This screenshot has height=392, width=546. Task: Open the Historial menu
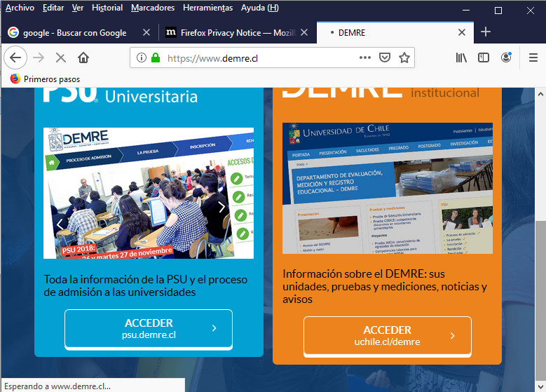click(107, 8)
